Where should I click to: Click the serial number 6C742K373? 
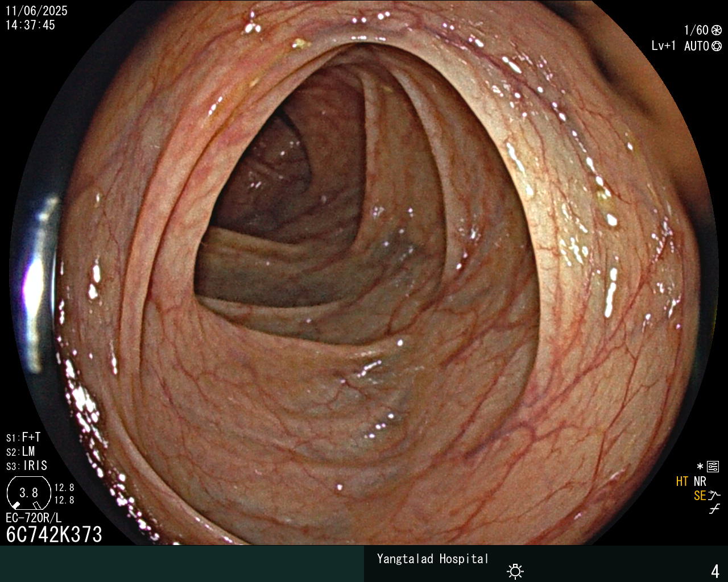click(x=54, y=535)
